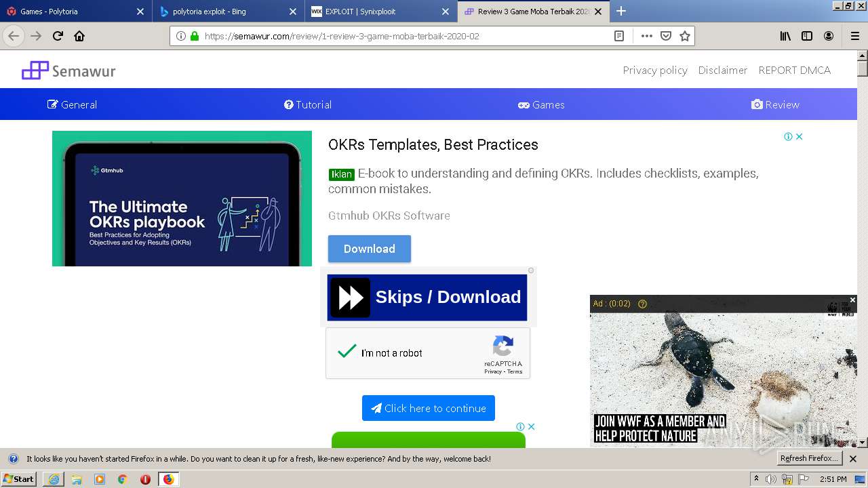868x488 pixels.
Task: Close the EXPLOIT | Synixploit tab
Action: tap(446, 12)
